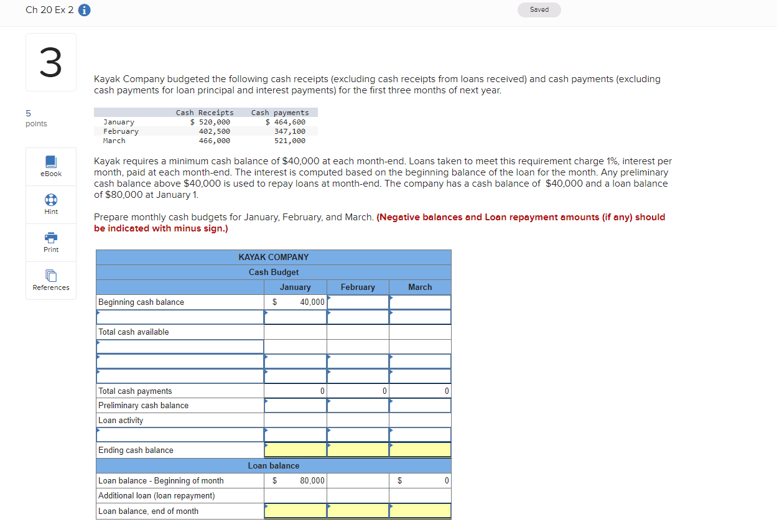Click March Loan balance beginning of month cell
The image size is (777, 532).
click(421, 480)
